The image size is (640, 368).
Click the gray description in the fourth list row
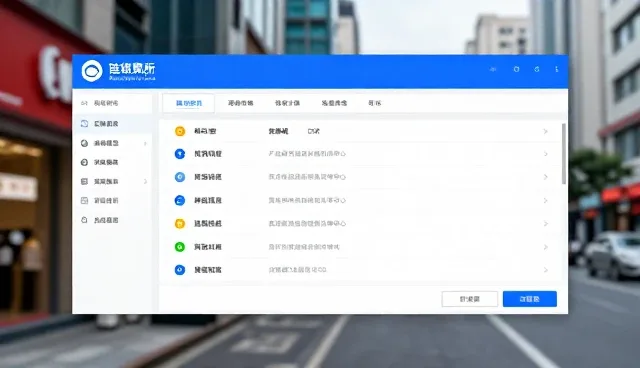tap(307, 200)
